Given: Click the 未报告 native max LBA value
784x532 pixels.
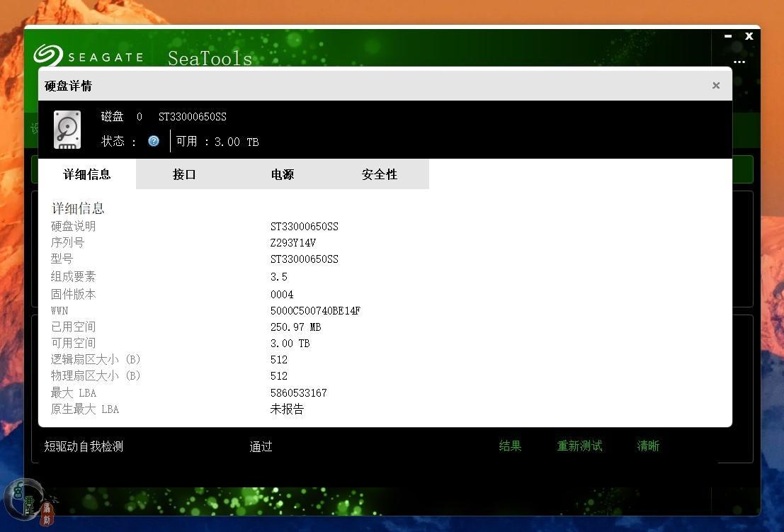Looking at the screenshot, I should click(287, 409).
